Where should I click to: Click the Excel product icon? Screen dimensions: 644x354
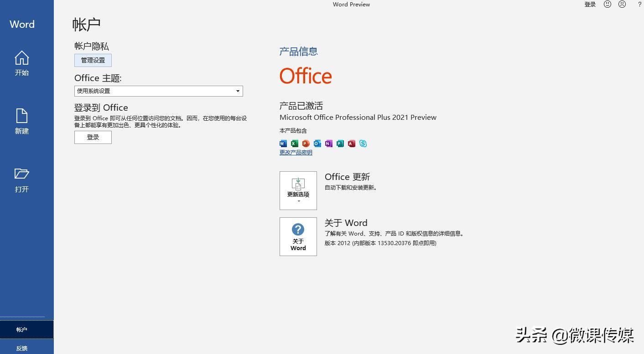click(x=295, y=144)
